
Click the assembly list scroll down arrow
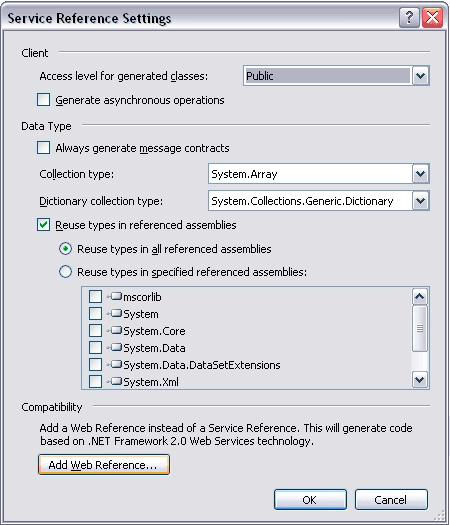click(x=420, y=379)
